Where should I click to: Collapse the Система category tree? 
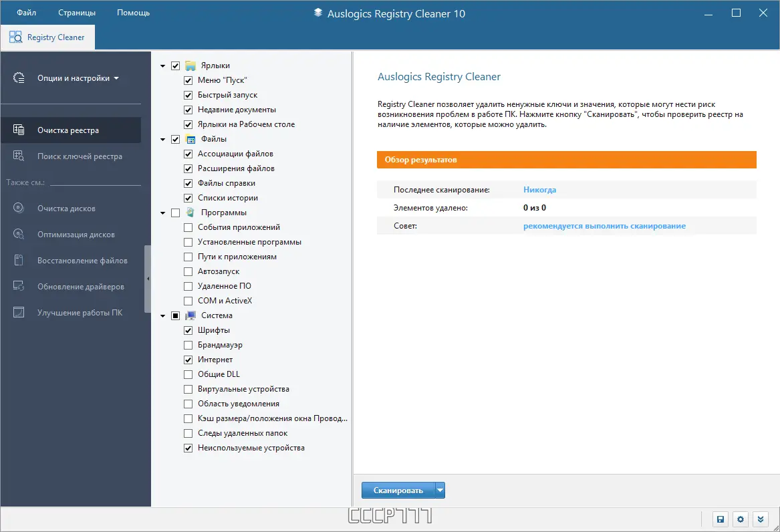pyautogui.click(x=162, y=315)
